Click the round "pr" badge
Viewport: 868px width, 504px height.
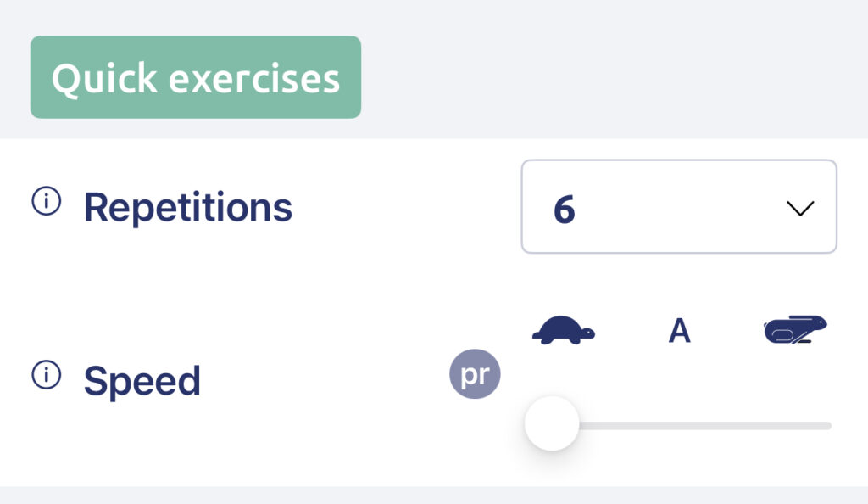[x=475, y=374]
